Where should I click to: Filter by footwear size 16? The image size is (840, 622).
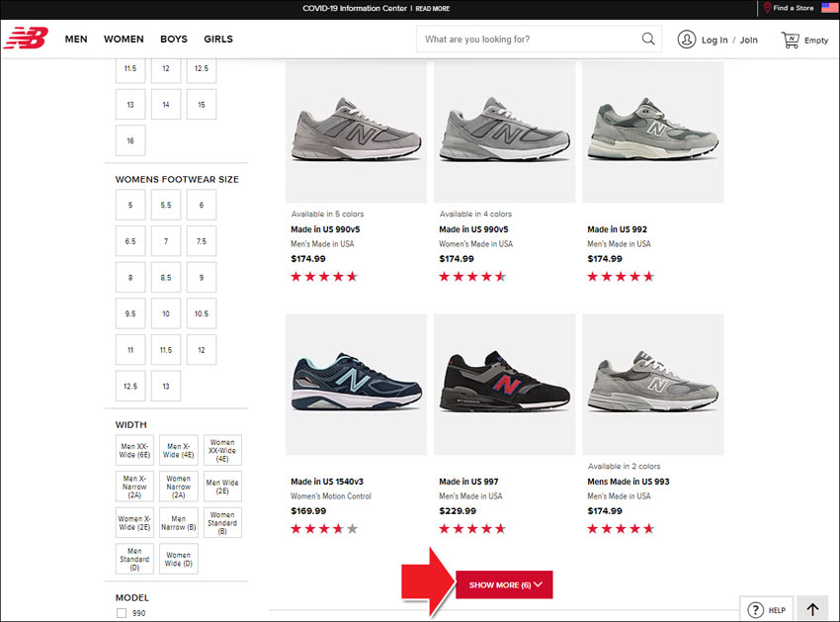130,140
